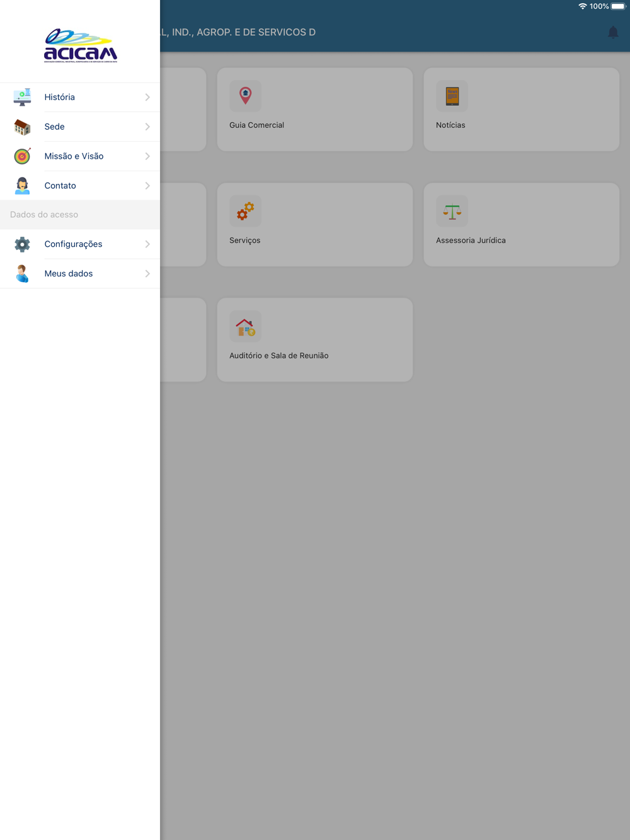This screenshot has width=630, height=840.
Task: Open the notifications bell icon
Action: pyautogui.click(x=613, y=32)
